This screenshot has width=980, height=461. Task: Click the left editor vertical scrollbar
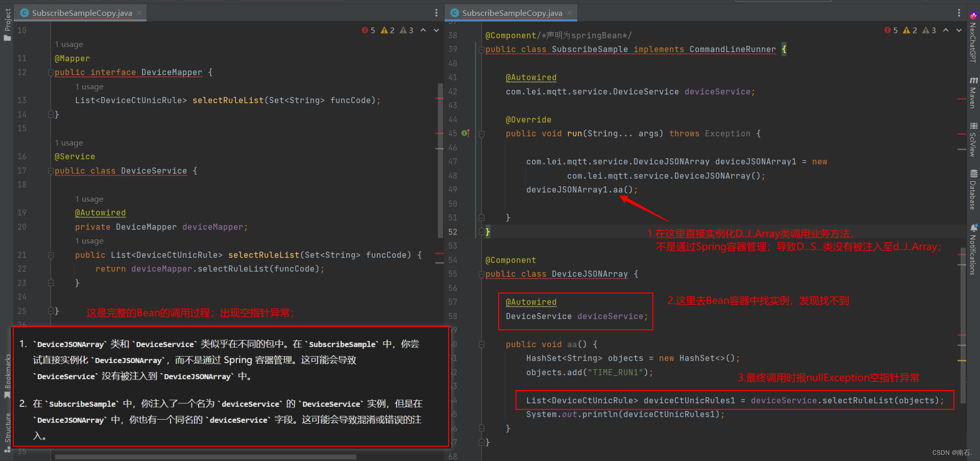tap(440, 159)
